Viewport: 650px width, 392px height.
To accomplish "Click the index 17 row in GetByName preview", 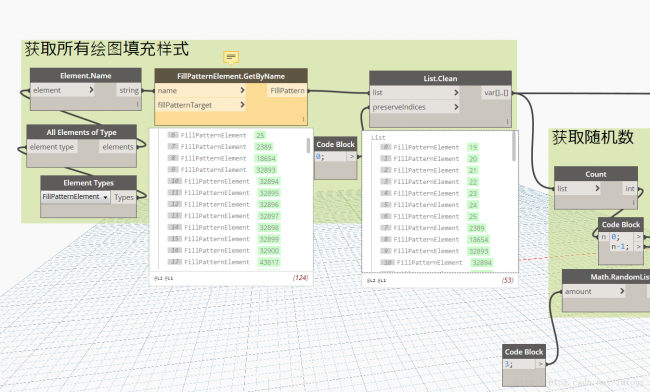I will point(224,262).
